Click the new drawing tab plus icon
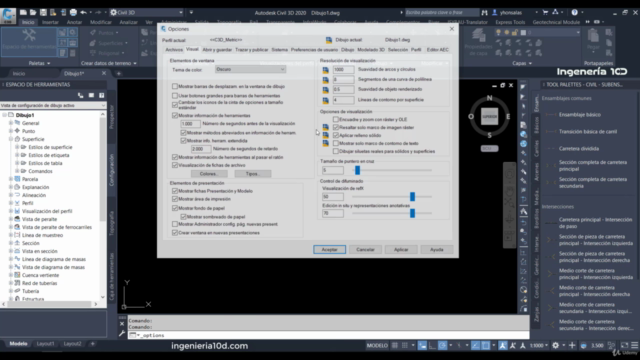The height and width of the screenshot is (360, 640). point(119,73)
